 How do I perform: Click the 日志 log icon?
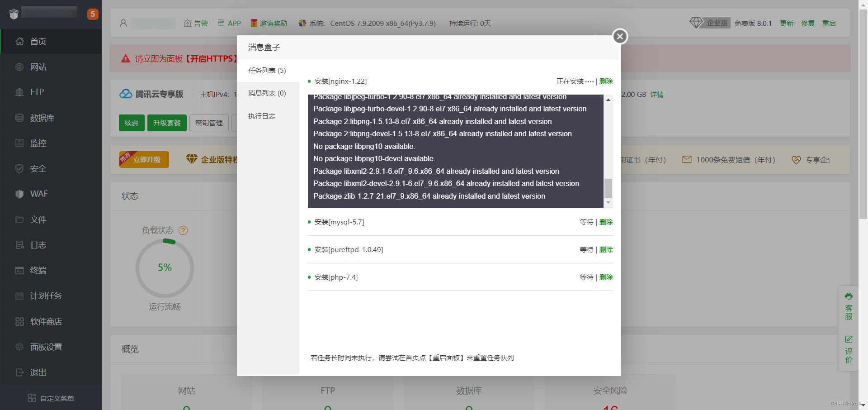pos(19,245)
